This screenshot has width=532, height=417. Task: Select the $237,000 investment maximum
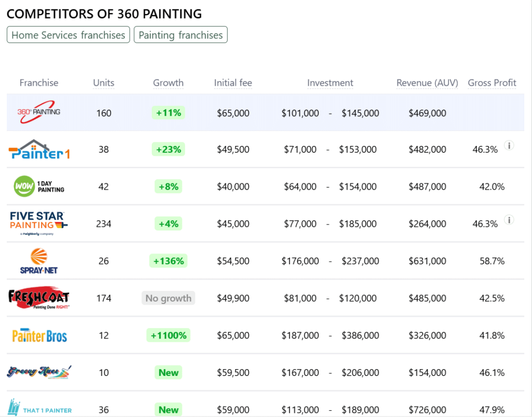(360, 261)
